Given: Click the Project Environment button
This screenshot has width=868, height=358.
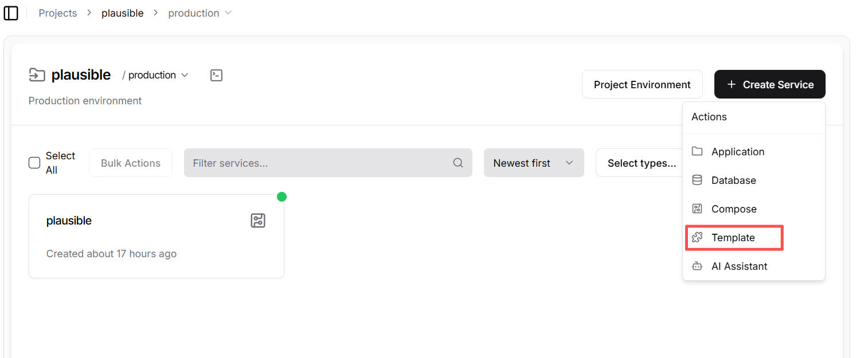Looking at the screenshot, I should 642,84.
